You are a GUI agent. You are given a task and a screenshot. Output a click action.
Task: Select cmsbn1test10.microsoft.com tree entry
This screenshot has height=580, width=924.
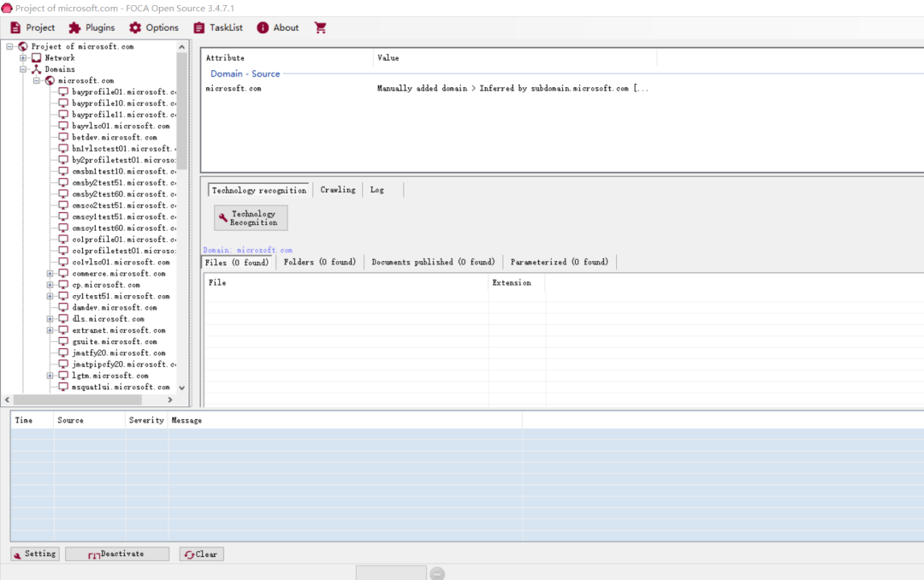click(x=124, y=172)
